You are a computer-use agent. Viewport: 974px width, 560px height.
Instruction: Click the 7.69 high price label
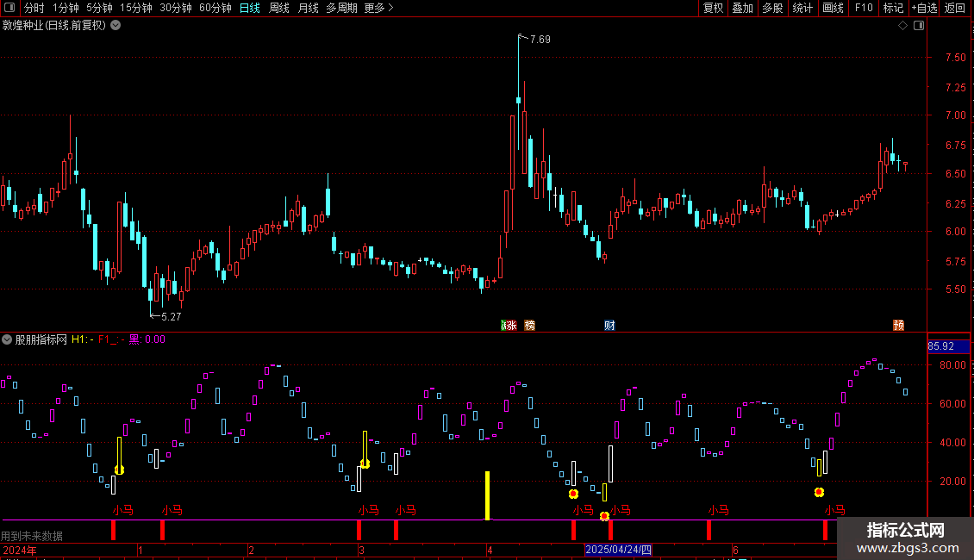(540, 39)
